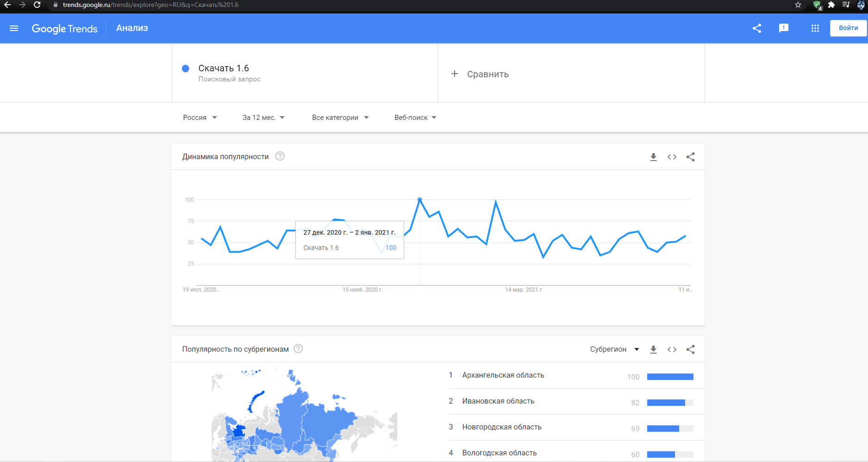The image size is (868, 462).
Task: Click the Поисковый запрос label
Action: point(229,79)
